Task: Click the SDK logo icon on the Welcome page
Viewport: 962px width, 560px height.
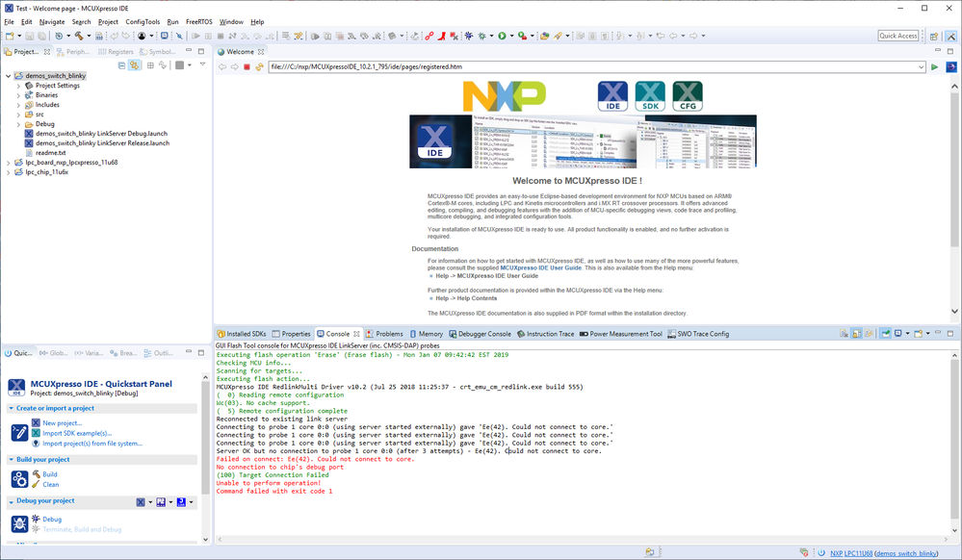Action: (650, 96)
